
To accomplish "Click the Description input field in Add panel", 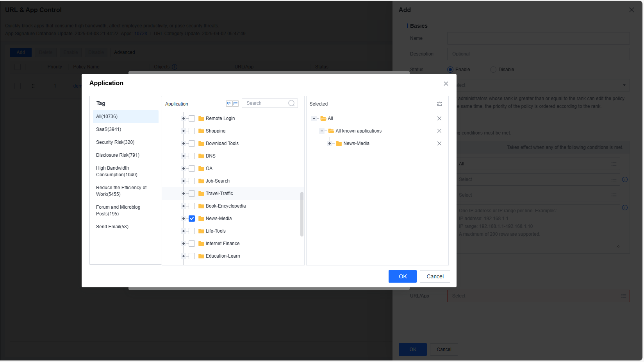I will [x=538, y=54].
